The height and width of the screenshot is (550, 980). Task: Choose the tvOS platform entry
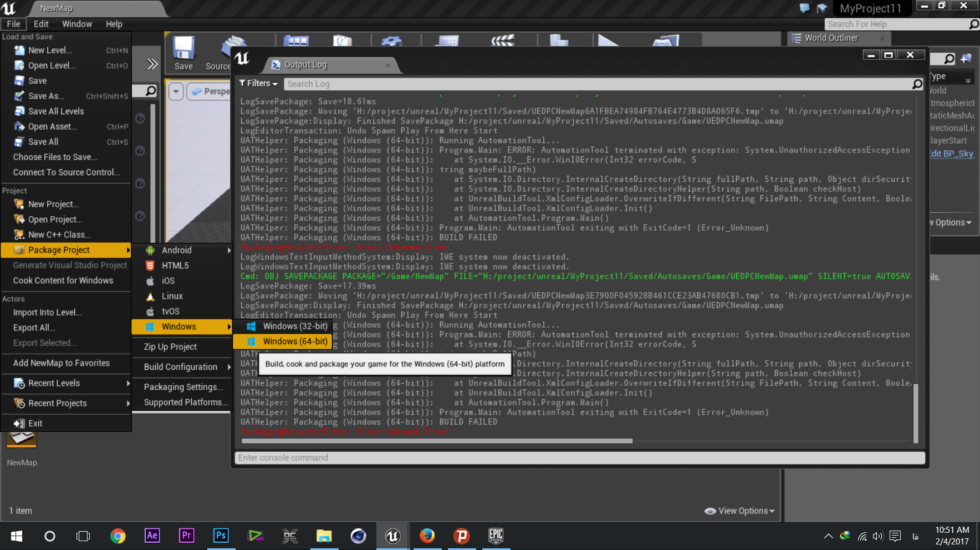pos(182,312)
